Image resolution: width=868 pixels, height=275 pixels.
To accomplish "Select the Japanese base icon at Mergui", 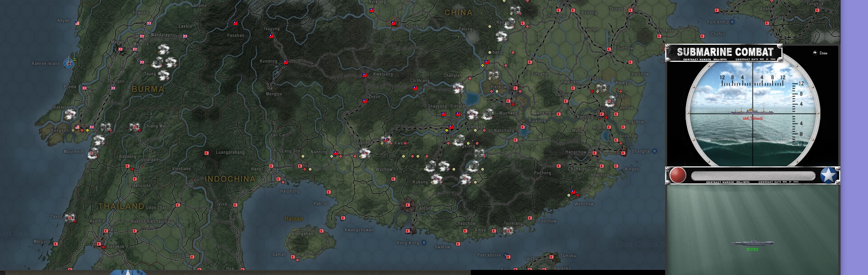I will (x=56, y=244).
